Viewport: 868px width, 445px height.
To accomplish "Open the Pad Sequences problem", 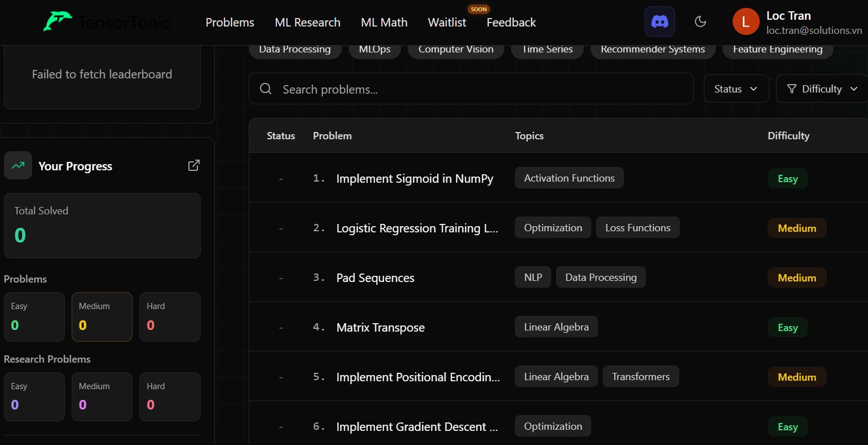I will tap(375, 278).
